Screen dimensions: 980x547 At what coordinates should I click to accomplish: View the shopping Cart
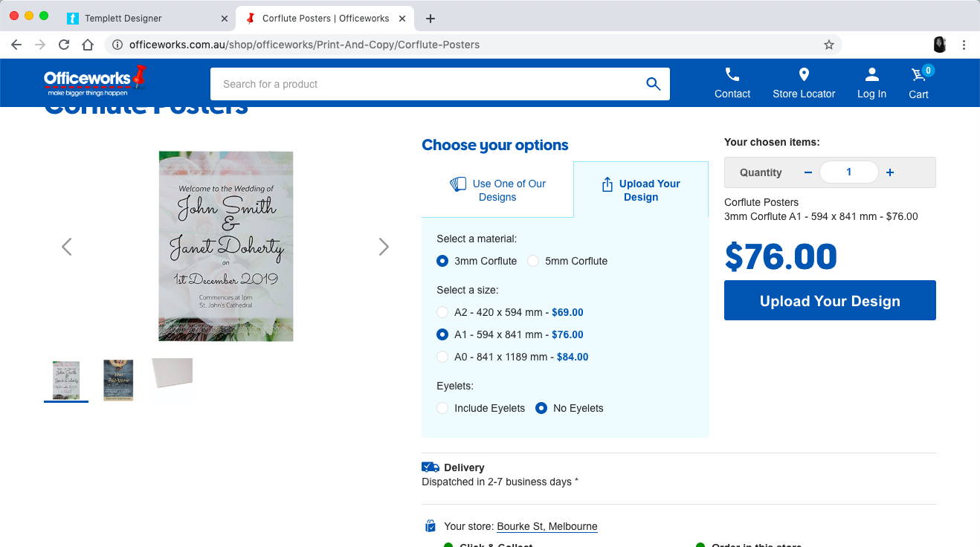(919, 83)
